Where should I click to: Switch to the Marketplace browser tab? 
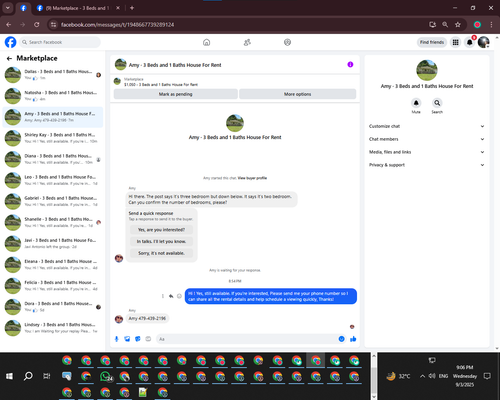[77, 8]
